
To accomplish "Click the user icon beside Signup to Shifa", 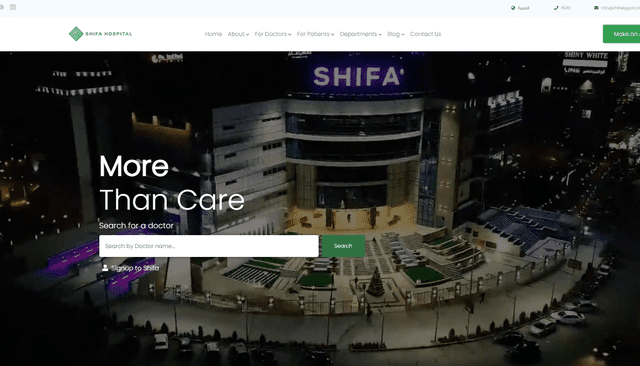I will point(105,268).
